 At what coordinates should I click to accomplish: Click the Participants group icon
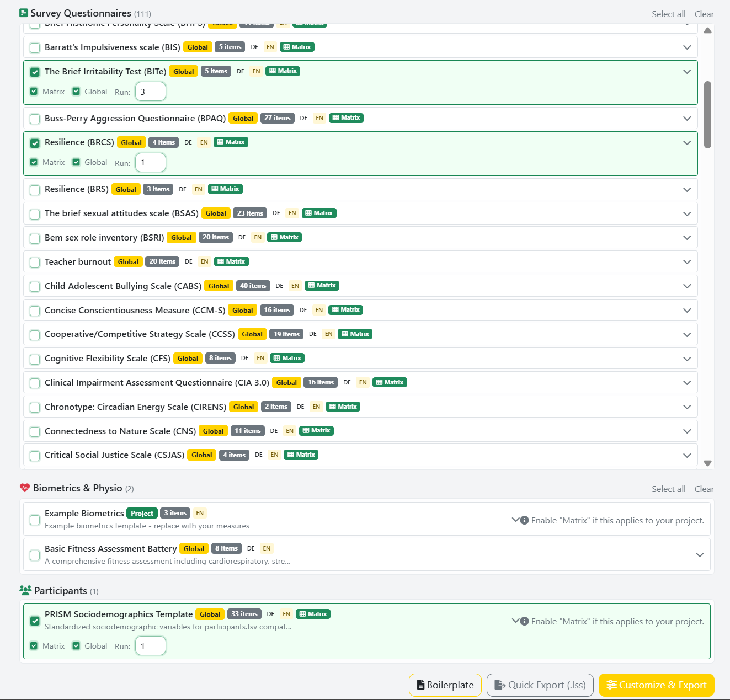(25, 590)
